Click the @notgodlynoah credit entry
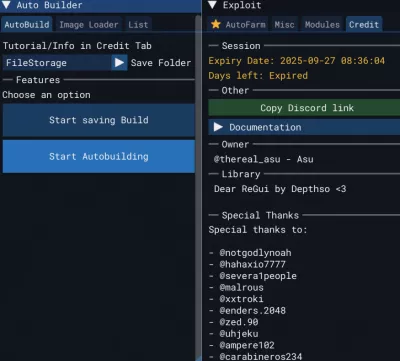 click(255, 253)
